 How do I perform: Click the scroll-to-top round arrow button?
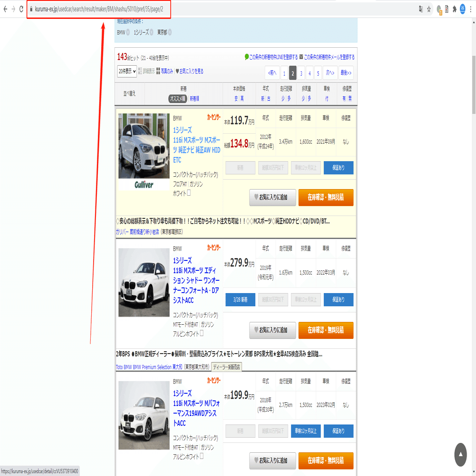460,454
